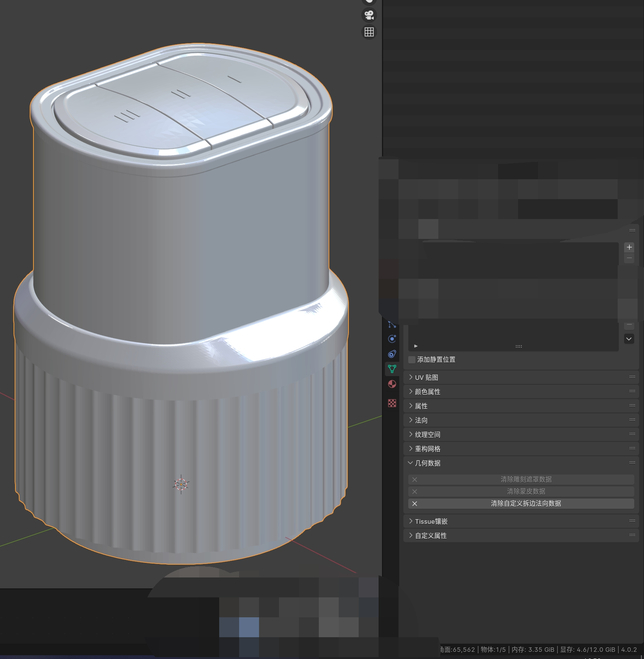Viewport: 644px width, 659px height.
Task: Click the 清除蒙皮数据 button
Action: (x=521, y=491)
